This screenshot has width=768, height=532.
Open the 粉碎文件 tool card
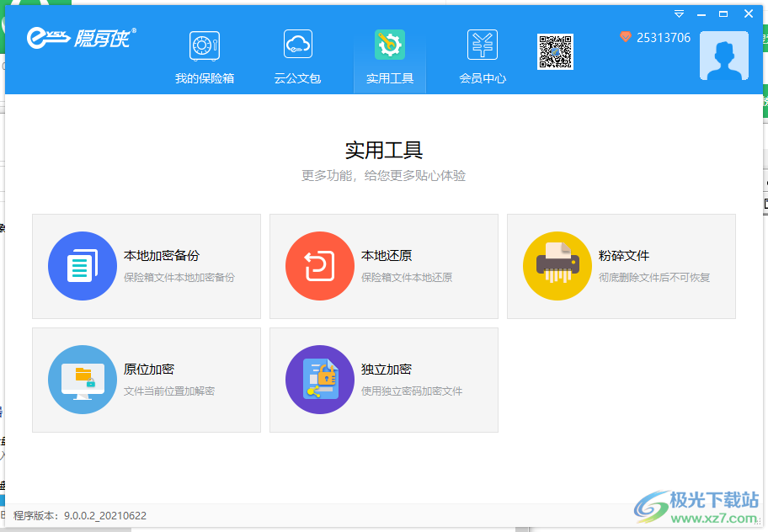(x=621, y=266)
